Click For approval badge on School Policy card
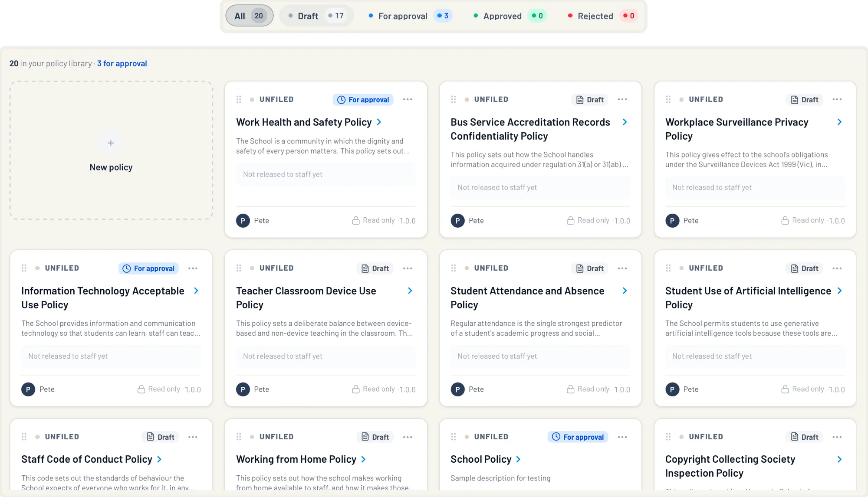 click(578, 437)
